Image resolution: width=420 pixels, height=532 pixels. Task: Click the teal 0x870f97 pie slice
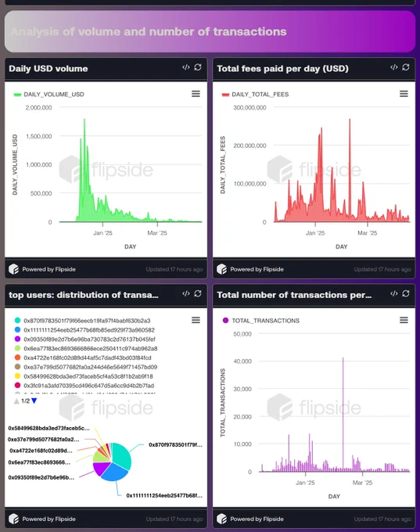[x=121, y=455]
